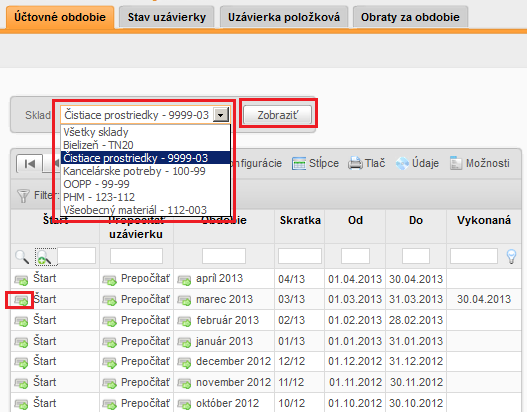Expand the Sklad dropdown arrow
The image size is (527, 412).
[221, 115]
